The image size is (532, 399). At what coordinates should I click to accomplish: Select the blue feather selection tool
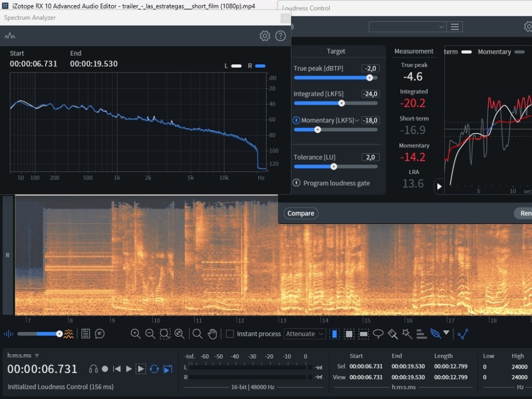point(435,334)
